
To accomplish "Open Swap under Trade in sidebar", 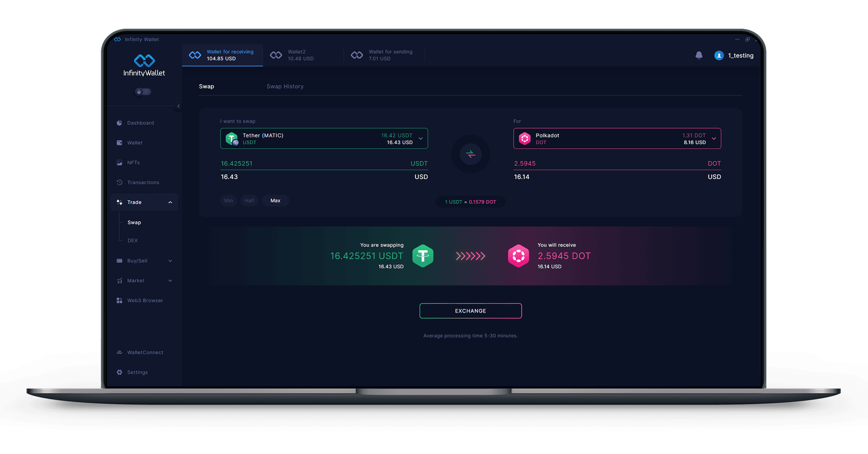I will 134,222.
